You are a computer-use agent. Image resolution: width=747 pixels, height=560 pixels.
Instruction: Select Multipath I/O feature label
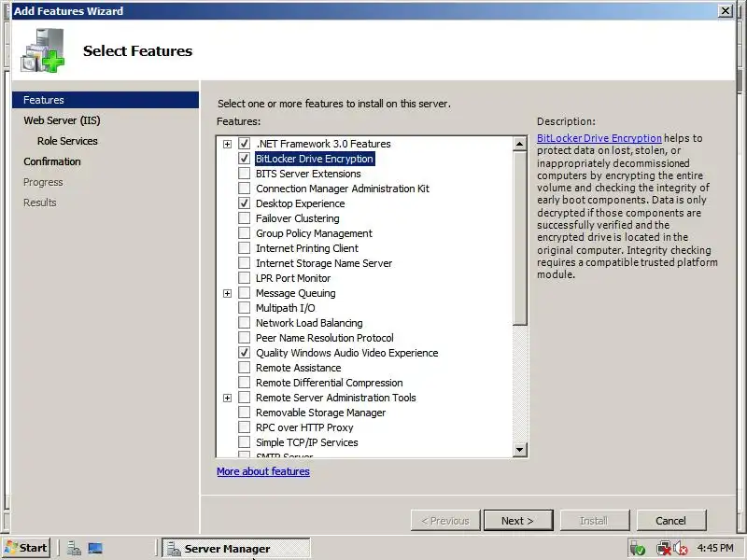[286, 308]
